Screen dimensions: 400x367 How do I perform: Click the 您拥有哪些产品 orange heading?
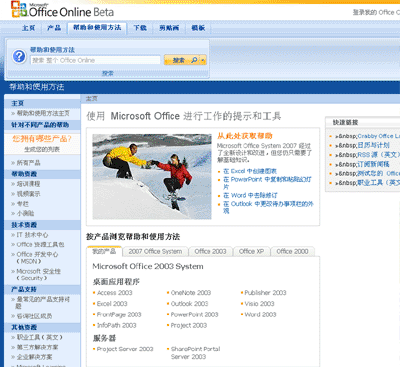(42, 139)
